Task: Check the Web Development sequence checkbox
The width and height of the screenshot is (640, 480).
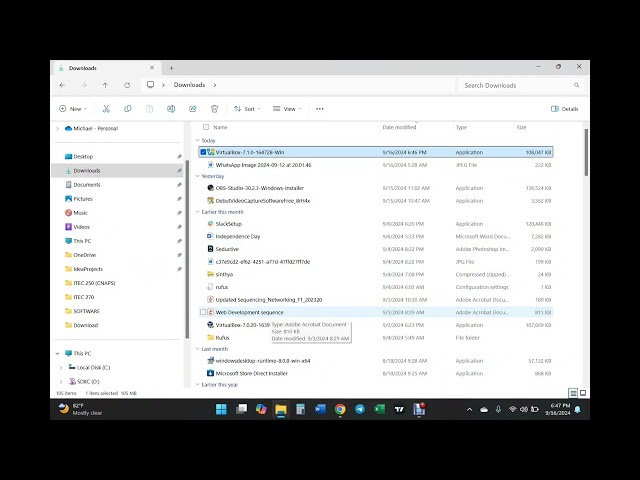Action: 203,312
